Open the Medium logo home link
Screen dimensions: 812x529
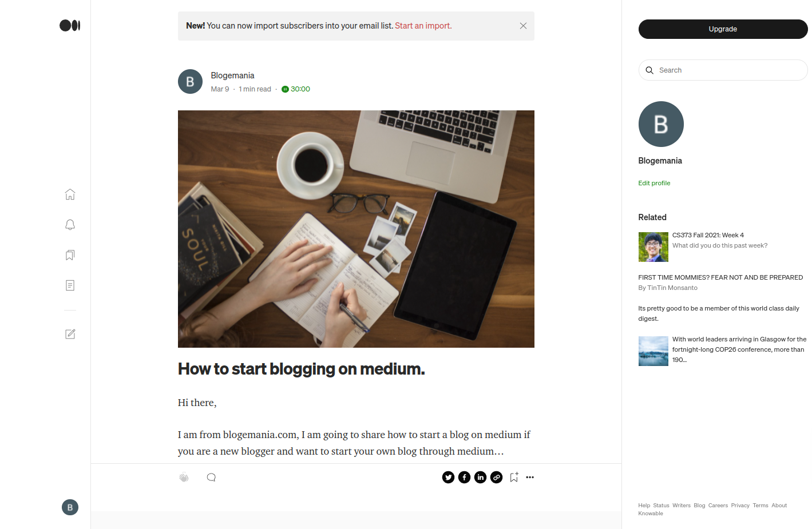[x=70, y=25]
